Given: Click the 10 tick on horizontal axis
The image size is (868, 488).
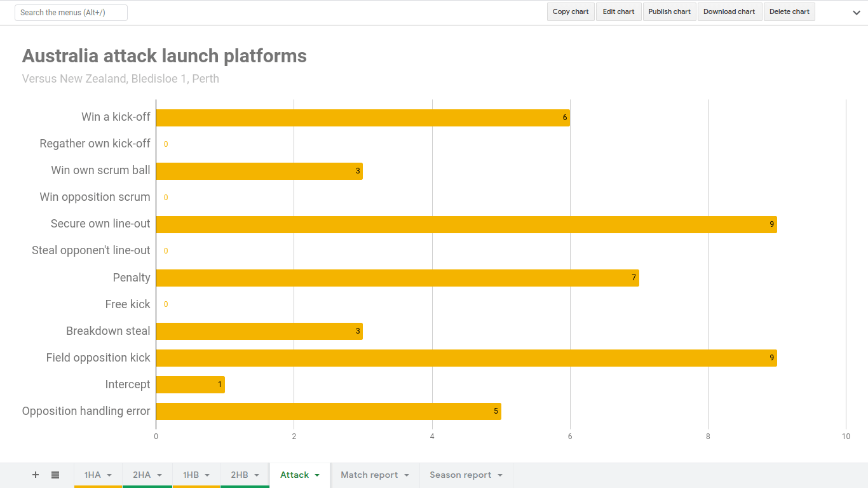Looking at the screenshot, I should tap(846, 437).
